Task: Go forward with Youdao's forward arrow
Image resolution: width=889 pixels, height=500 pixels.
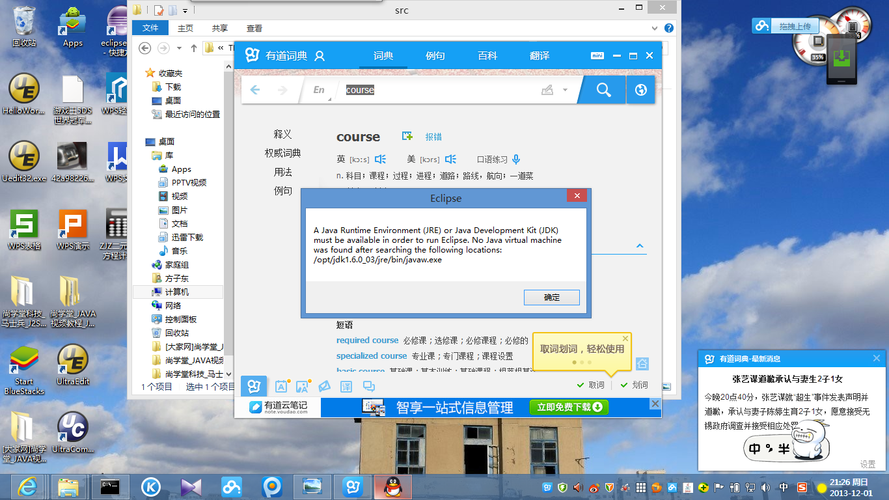Action: (x=282, y=90)
